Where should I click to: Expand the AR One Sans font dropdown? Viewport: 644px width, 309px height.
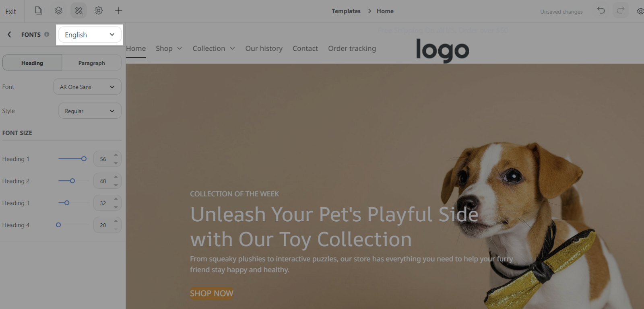pyautogui.click(x=87, y=87)
